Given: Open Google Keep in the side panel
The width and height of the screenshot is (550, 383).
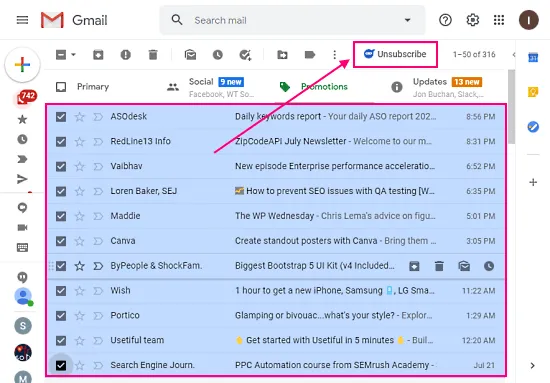Looking at the screenshot, I should (533, 92).
